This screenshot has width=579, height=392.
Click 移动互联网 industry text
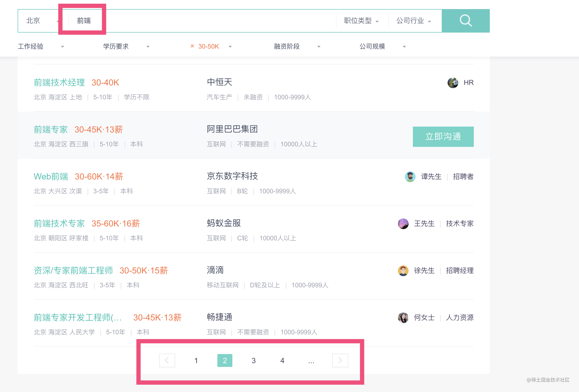point(223,285)
